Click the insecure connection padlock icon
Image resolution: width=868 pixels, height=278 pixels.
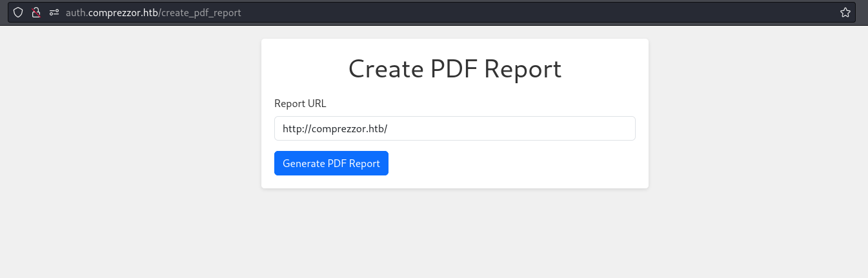36,12
